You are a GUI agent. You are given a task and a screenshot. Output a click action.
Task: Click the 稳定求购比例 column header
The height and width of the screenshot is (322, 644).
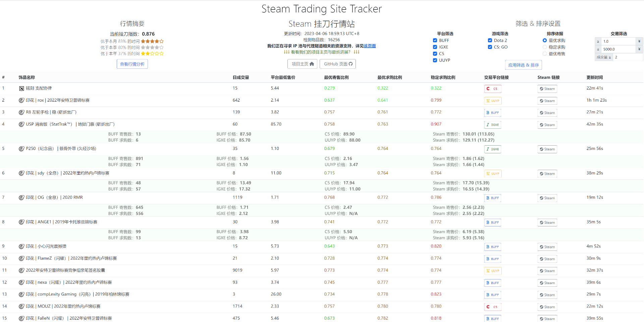pos(443,77)
